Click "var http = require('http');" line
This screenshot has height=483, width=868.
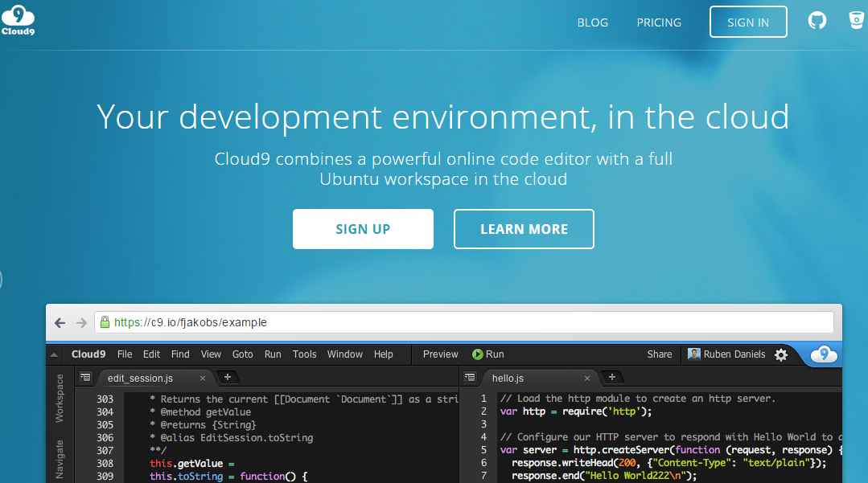coord(576,411)
